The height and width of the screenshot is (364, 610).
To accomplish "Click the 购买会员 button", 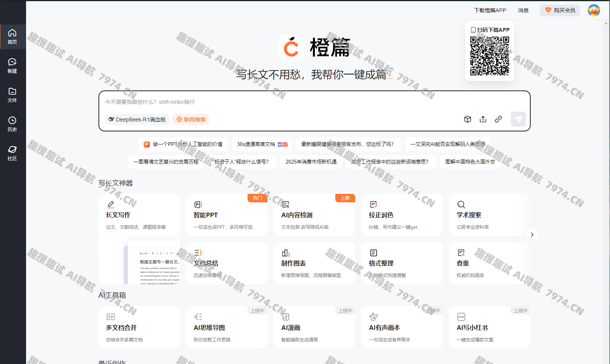I will point(560,10).
